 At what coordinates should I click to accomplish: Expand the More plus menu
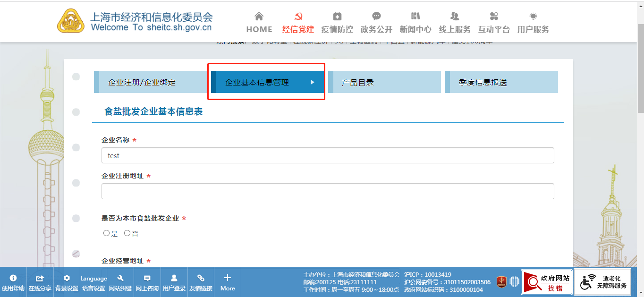click(x=228, y=278)
